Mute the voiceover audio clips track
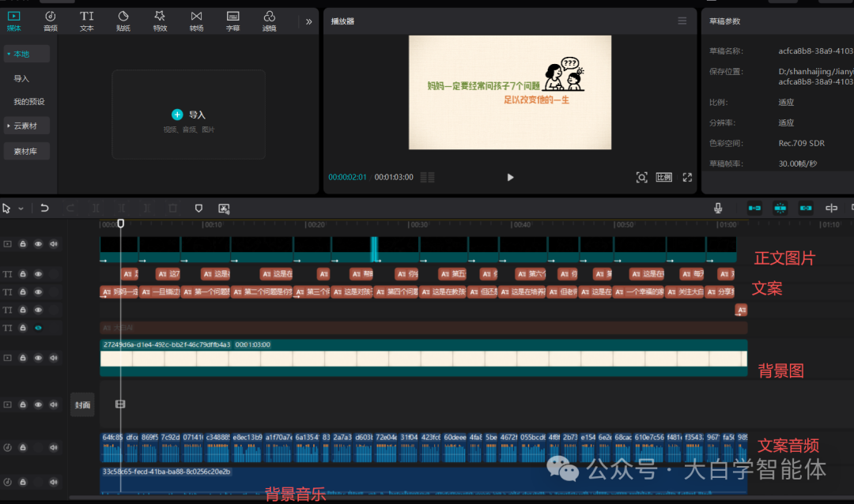 click(x=54, y=447)
